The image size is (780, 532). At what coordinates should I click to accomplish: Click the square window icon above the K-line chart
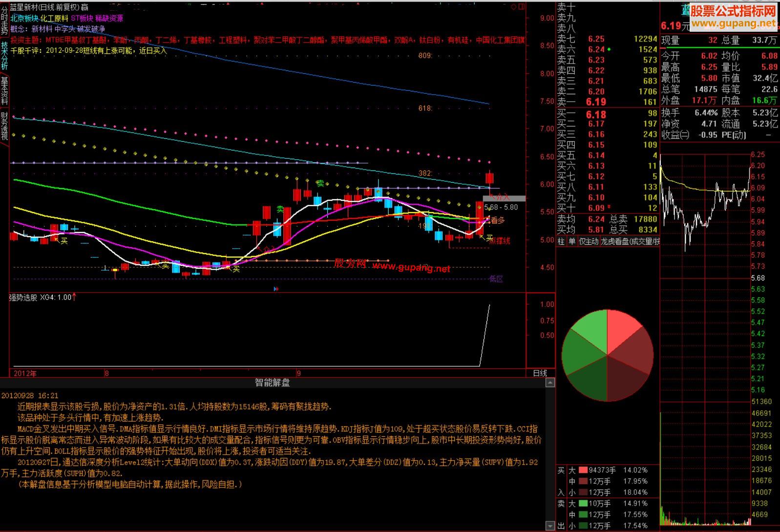[521, 7]
